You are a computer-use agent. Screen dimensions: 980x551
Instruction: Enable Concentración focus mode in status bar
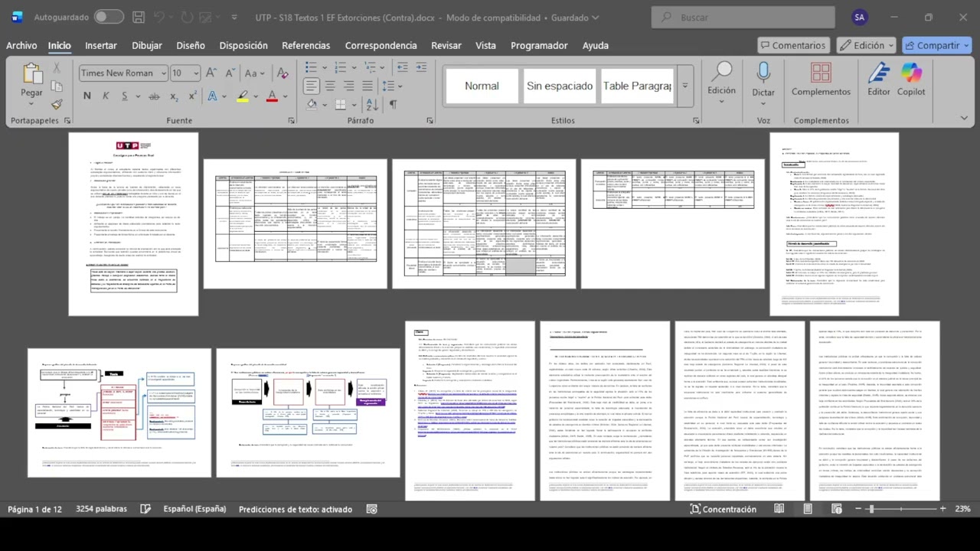(x=723, y=509)
